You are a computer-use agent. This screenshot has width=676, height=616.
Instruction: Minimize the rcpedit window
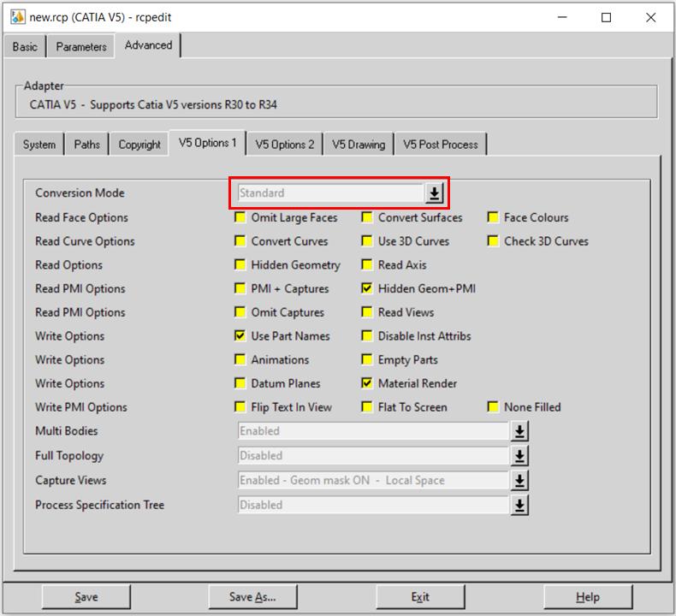(x=562, y=17)
